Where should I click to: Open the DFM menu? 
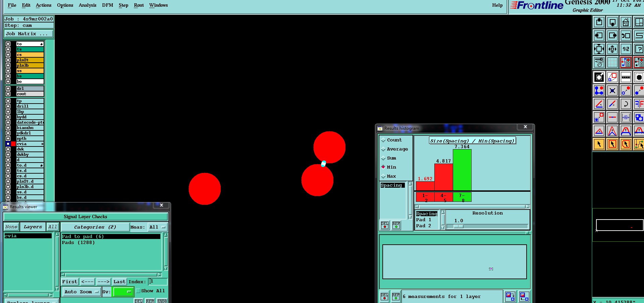point(108,5)
